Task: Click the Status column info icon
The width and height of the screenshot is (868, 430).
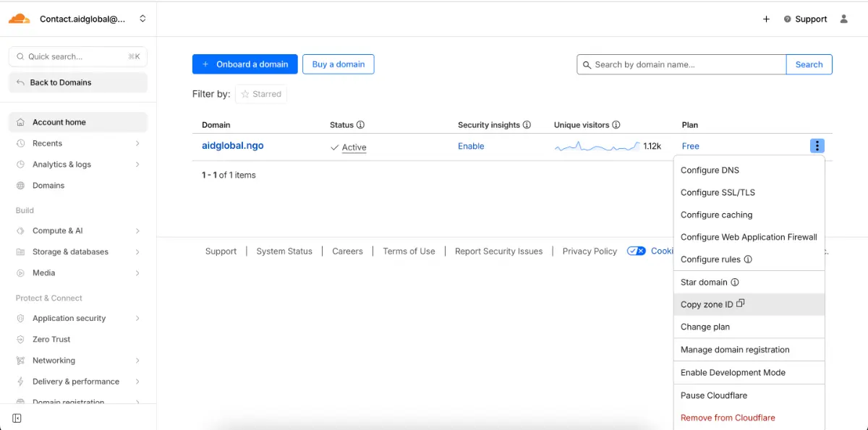Action: (x=360, y=125)
